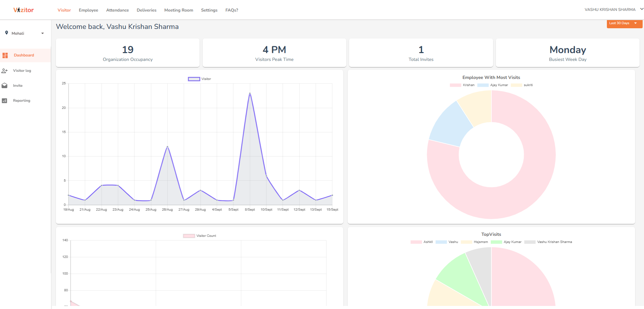Open the Deliveries section
Viewport: 644px width, 309px height.
(146, 10)
